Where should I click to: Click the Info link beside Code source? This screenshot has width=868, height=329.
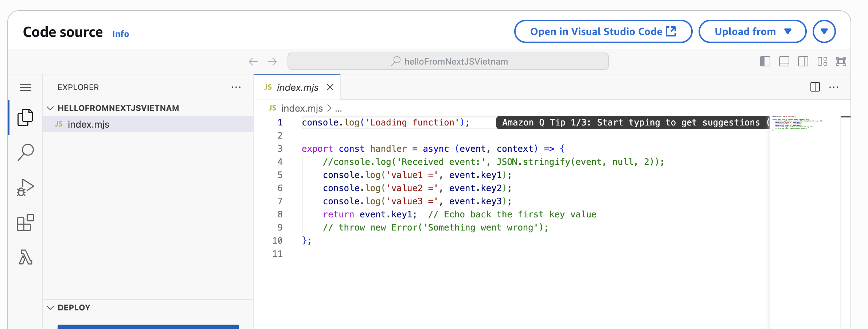(120, 34)
